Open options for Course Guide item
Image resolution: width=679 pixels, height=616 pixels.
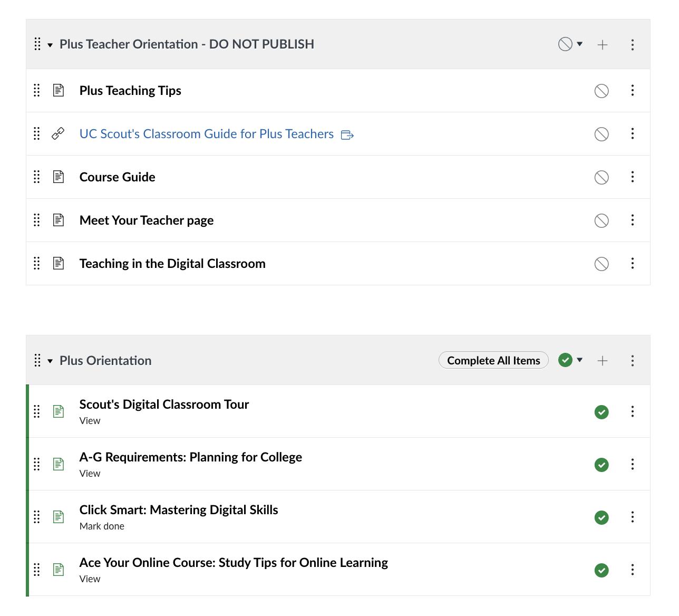pyautogui.click(x=632, y=177)
